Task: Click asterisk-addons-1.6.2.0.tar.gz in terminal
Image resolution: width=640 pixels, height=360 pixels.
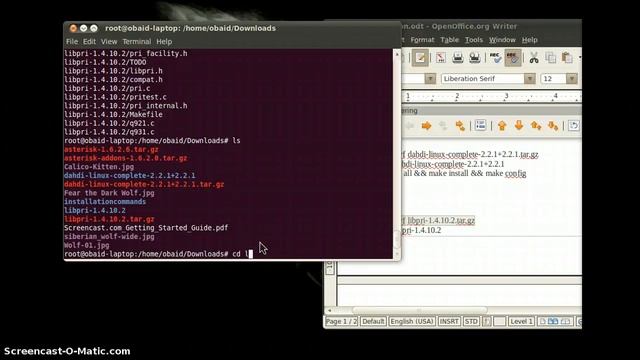Action: (126, 158)
